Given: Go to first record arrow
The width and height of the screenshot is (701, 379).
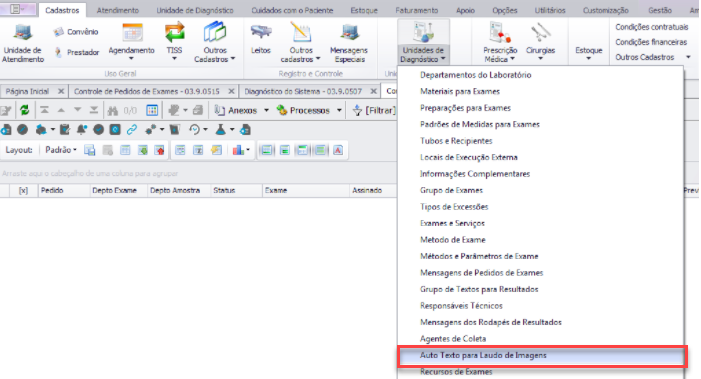Looking at the screenshot, I should click(x=44, y=110).
